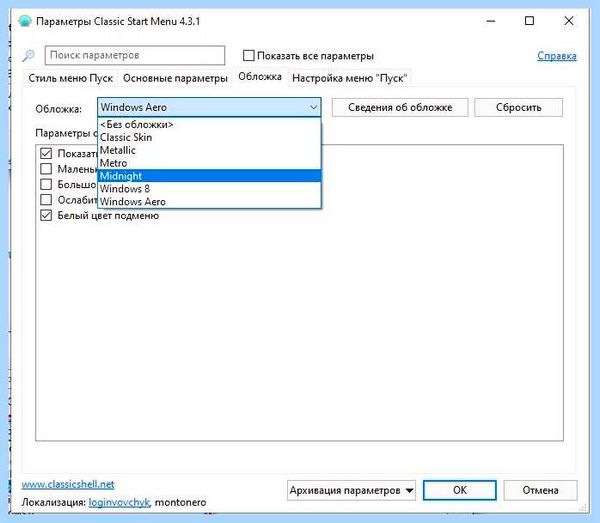
Task: Choose 'Windows 8' skin option
Action: [209, 189]
